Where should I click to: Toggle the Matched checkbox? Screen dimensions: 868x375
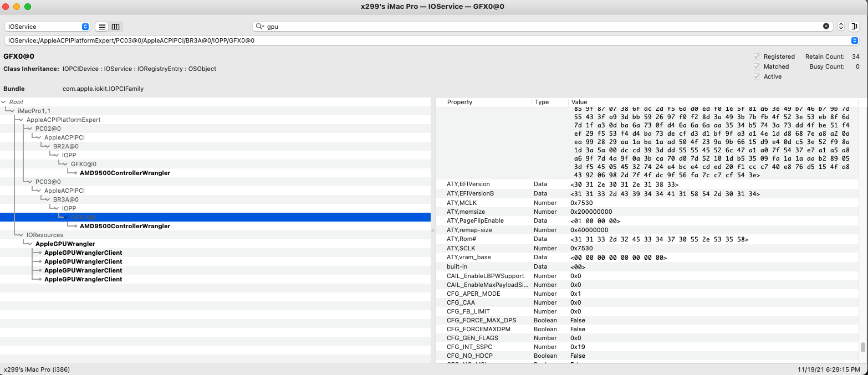[757, 66]
